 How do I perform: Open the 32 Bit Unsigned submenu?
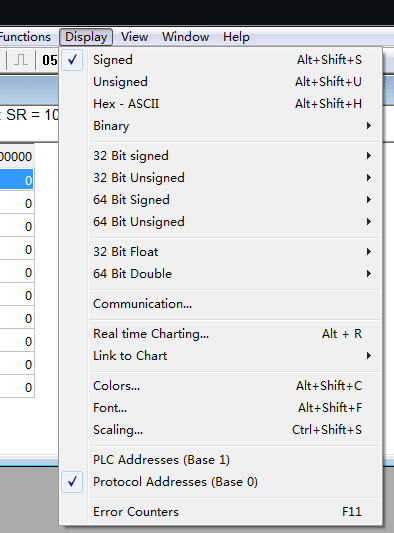click(221, 178)
